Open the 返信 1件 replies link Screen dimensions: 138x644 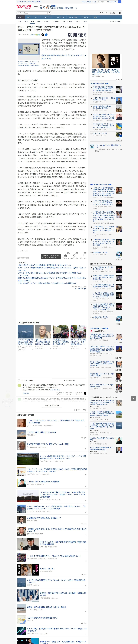click(x=26, y=393)
